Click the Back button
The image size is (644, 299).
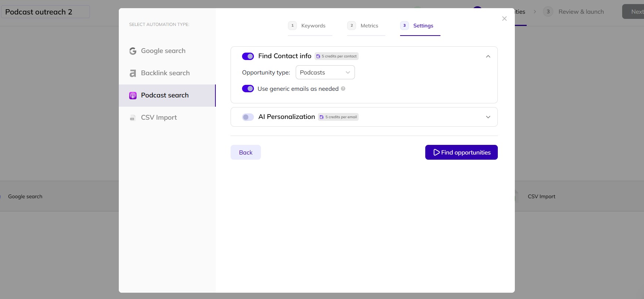pos(246,152)
